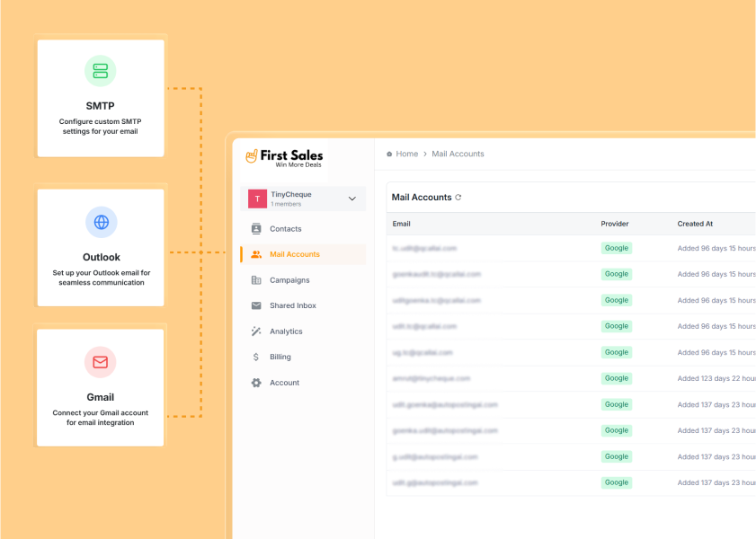756x539 pixels.
Task: Click the home icon in the breadcrumb
Action: tap(387, 154)
